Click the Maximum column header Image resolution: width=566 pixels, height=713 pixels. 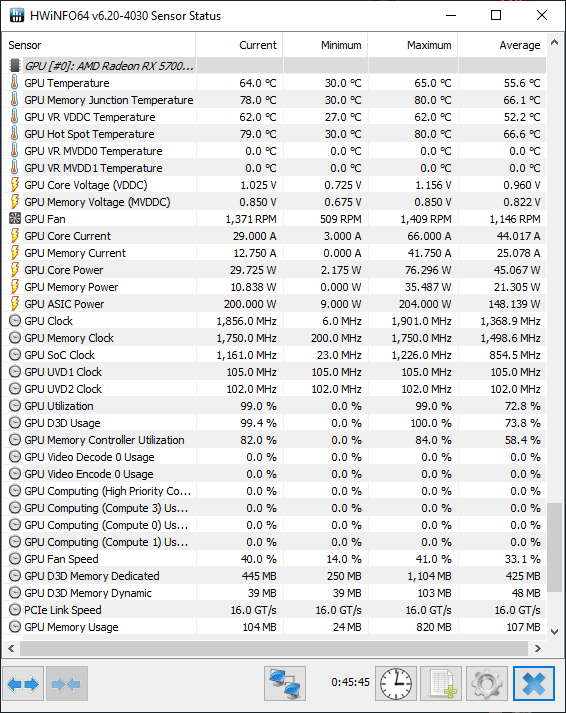[x=413, y=45]
